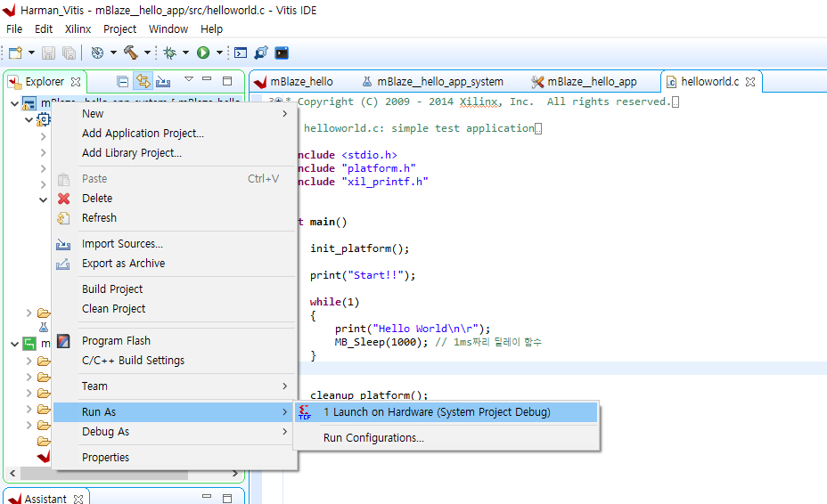827x504 pixels.
Task: Click the build target globe icon
Action: 97,53
